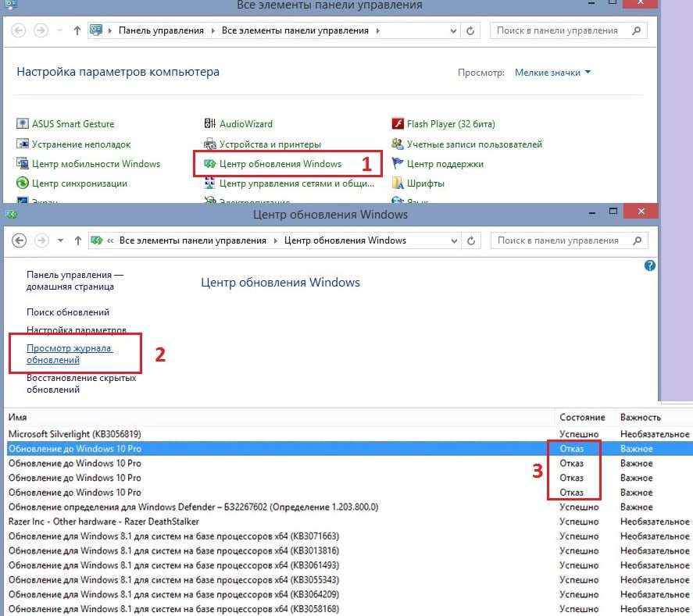The height and width of the screenshot is (616, 693).
Task: Open help with the blue question mark
Action: tap(650, 265)
